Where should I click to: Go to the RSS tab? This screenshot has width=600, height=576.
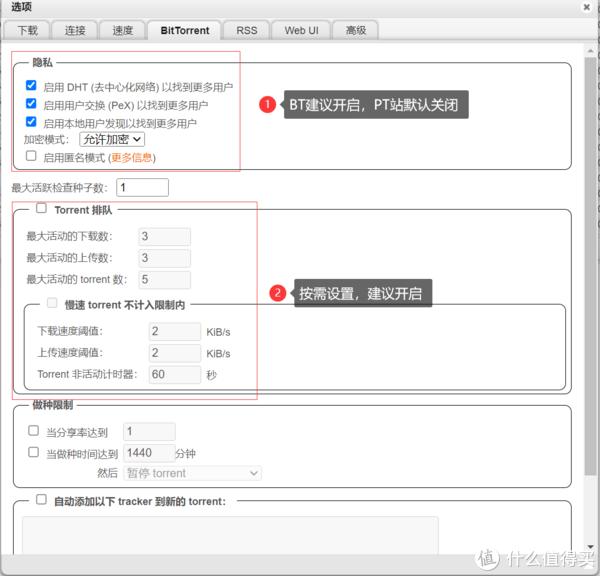click(247, 30)
